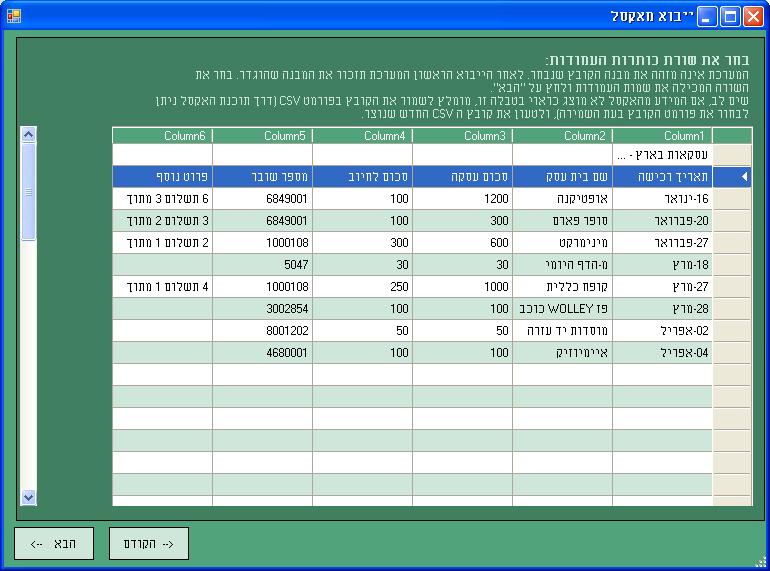The width and height of the screenshot is (770, 571).
Task: Click amount cell 1200
Action: point(463,199)
